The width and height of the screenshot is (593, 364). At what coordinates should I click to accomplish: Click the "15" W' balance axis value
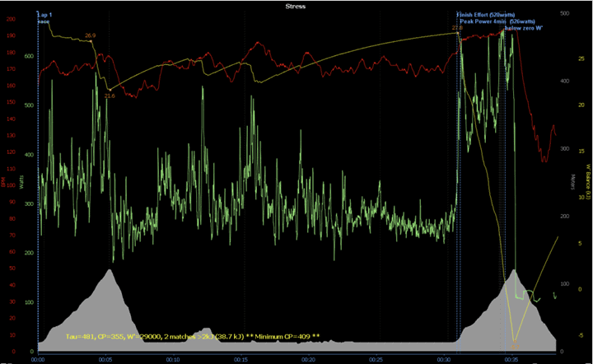click(x=581, y=152)
